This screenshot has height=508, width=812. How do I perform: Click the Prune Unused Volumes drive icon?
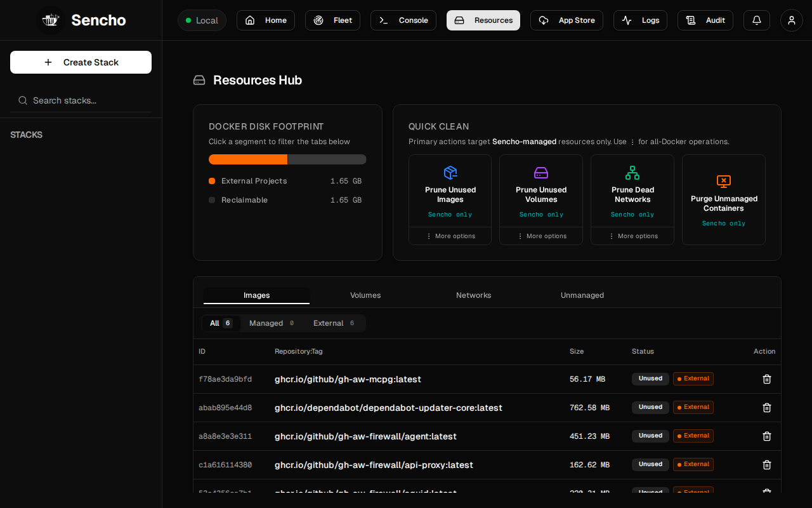[x=541, y=173]
